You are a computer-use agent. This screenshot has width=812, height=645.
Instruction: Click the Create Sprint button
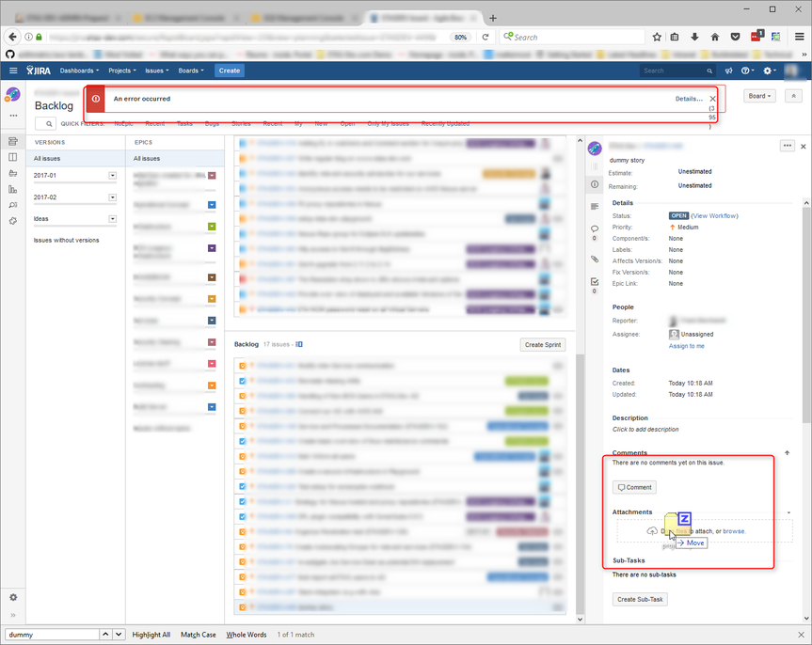[x=543, y=345]
